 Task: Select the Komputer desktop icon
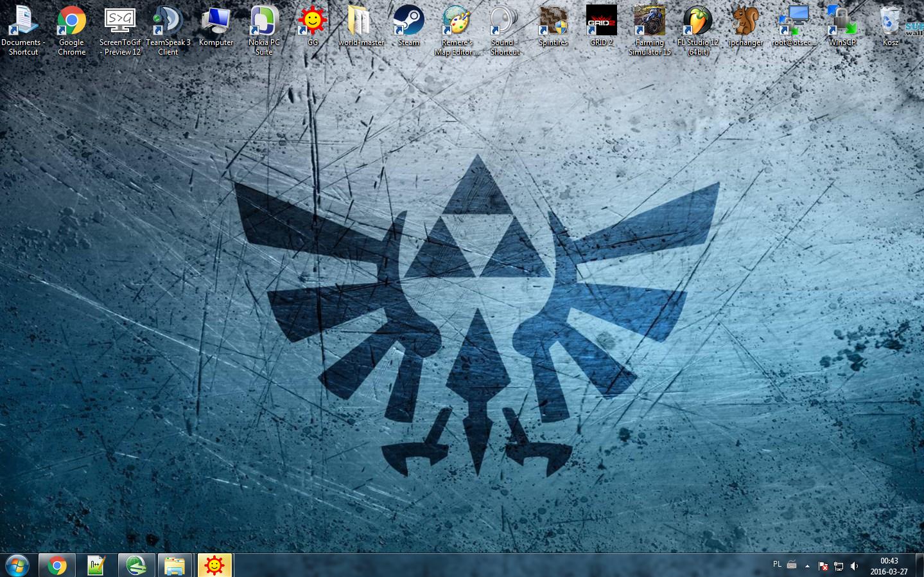coord(216,26)
